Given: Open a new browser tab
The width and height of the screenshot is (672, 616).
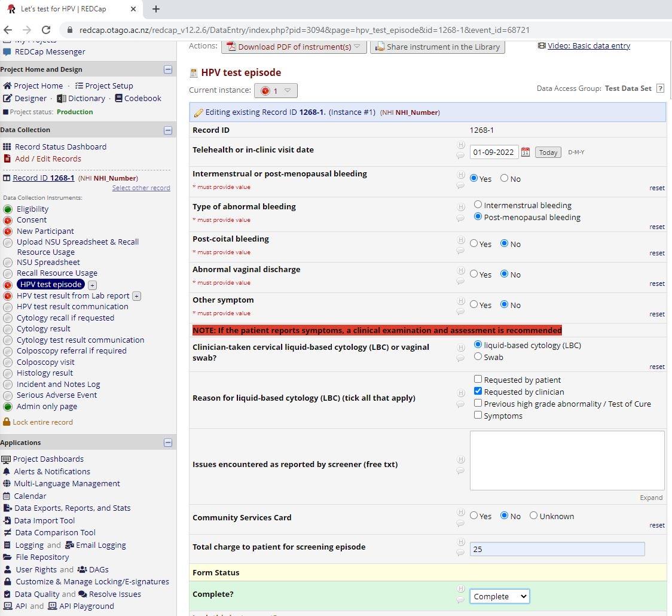Looking at the screenshot, I should pyautogui.click(x=156, y=9).
